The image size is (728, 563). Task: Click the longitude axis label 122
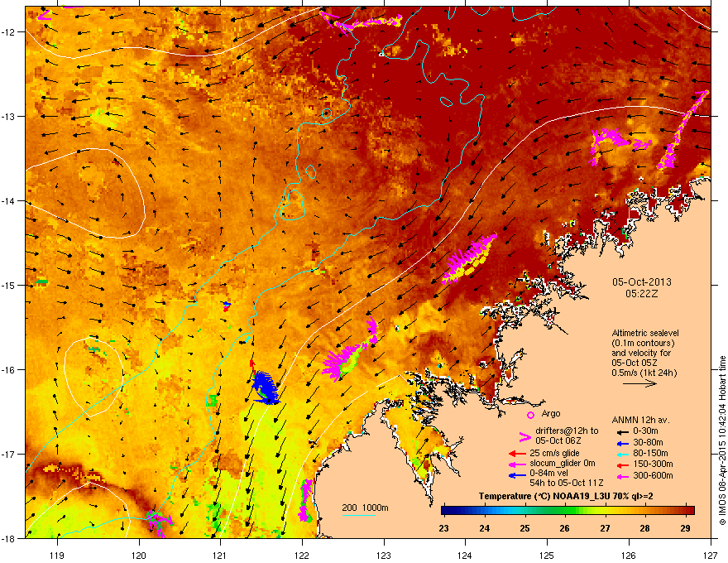pos(302,555)
